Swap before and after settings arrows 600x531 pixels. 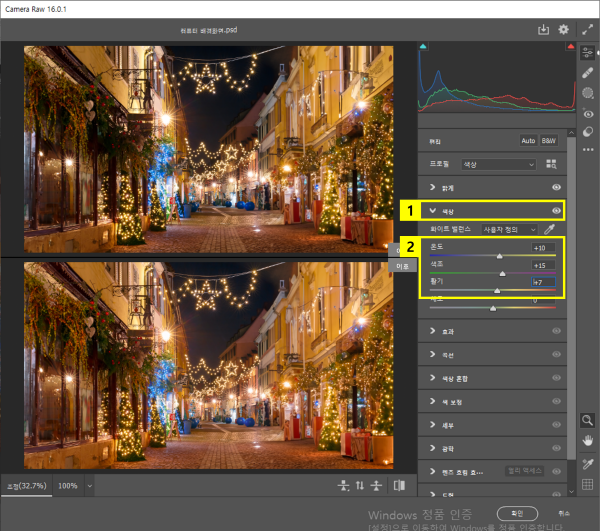359,485
